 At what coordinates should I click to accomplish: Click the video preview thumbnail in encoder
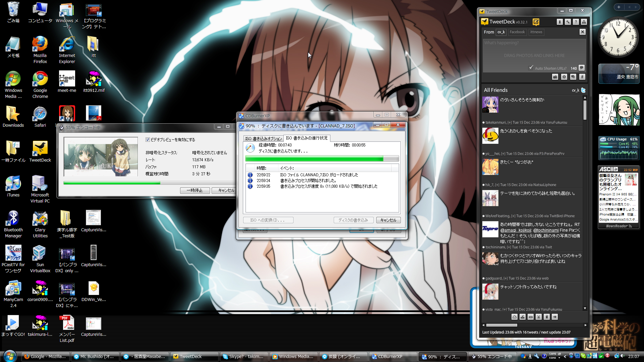[x=101, y=157]
